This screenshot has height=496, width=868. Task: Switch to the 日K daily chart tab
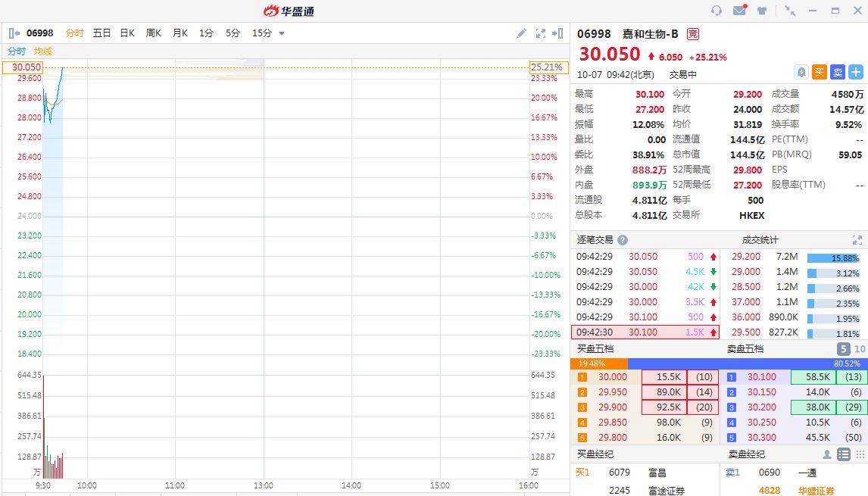127,33
